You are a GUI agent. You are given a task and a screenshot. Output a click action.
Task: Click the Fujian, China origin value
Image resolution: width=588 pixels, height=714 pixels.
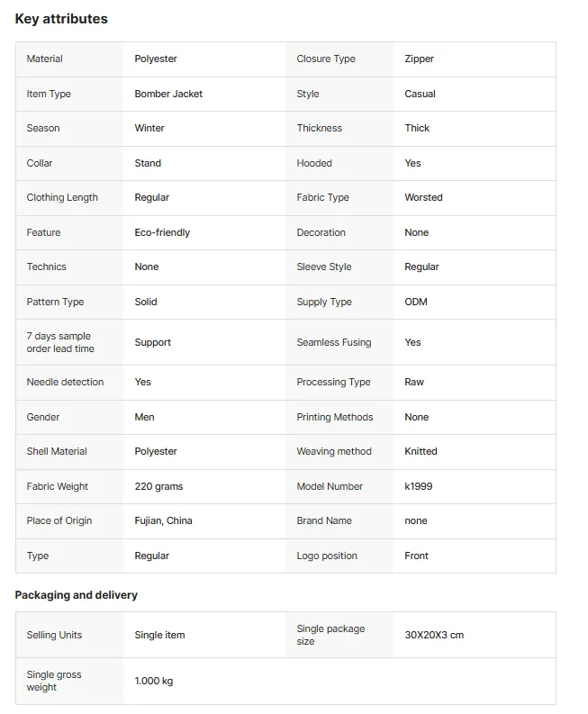tap(163, 520)
